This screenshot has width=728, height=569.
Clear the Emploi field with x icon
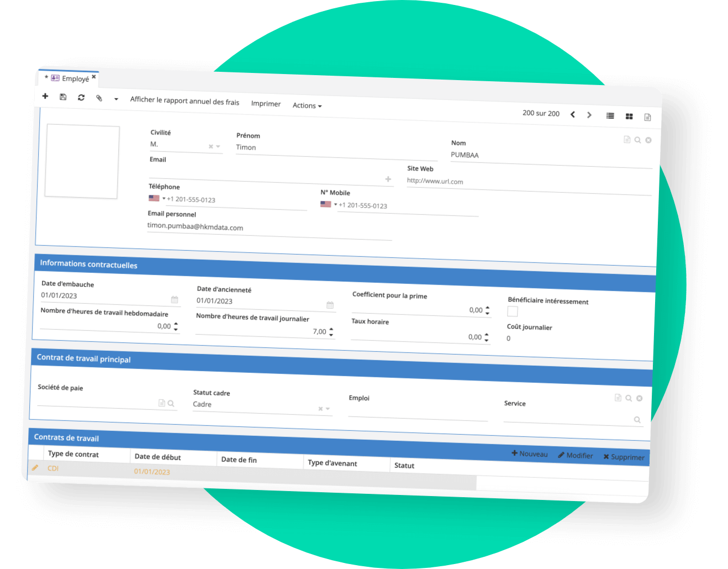pyautogui.click(x=639, y=398)
